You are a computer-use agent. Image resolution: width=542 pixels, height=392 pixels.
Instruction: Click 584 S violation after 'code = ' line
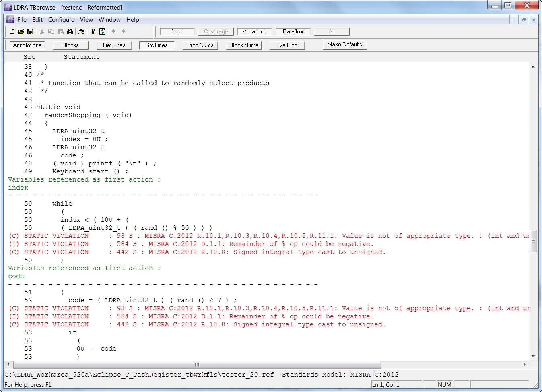pyautogui.click(x=191, y=316)
